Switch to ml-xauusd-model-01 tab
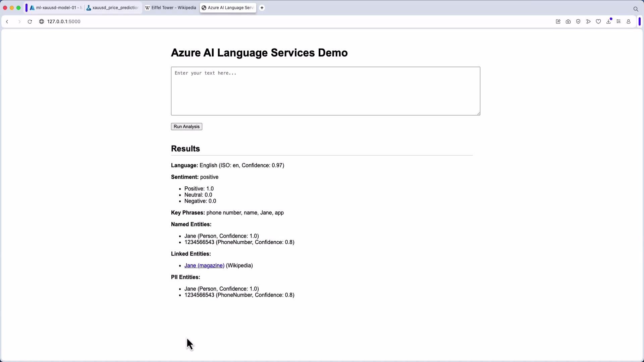This screenshot has width=644, height=362. pyautogui.click(x=56, y=8)
